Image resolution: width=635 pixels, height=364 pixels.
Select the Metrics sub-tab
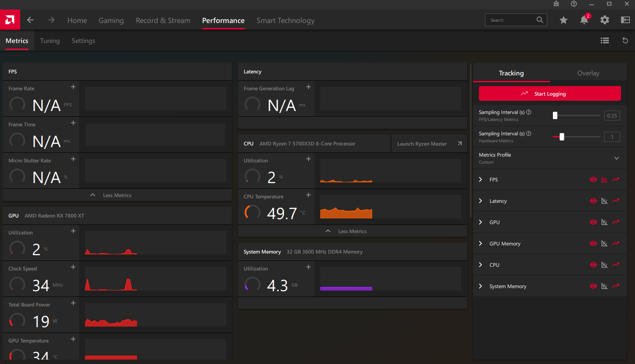point(17,41)
